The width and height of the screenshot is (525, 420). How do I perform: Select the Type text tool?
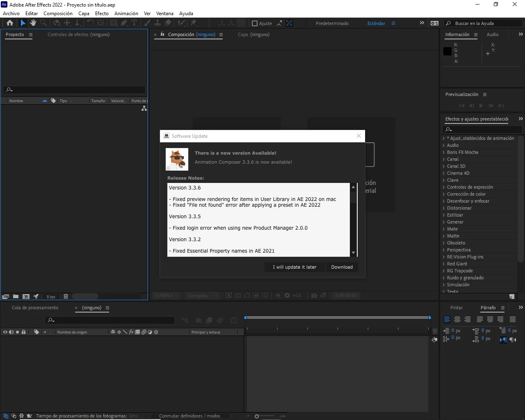[x=134, y=23]
